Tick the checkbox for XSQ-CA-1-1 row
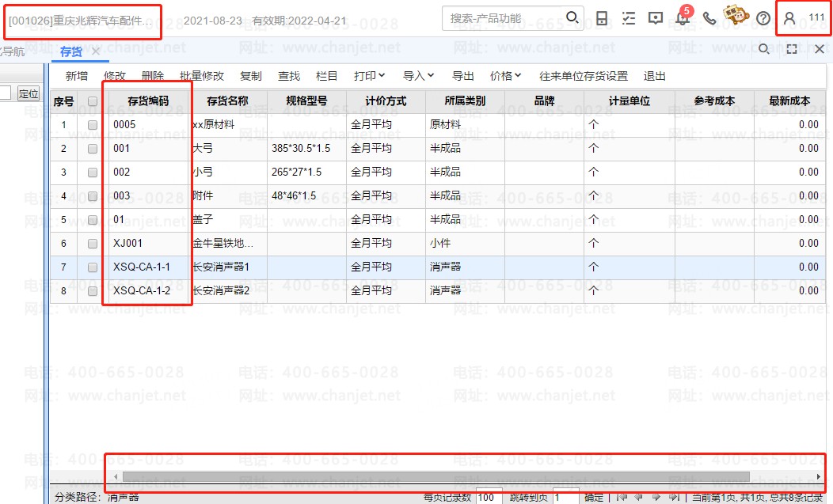The image size is (833, 504). pos(93,267)
